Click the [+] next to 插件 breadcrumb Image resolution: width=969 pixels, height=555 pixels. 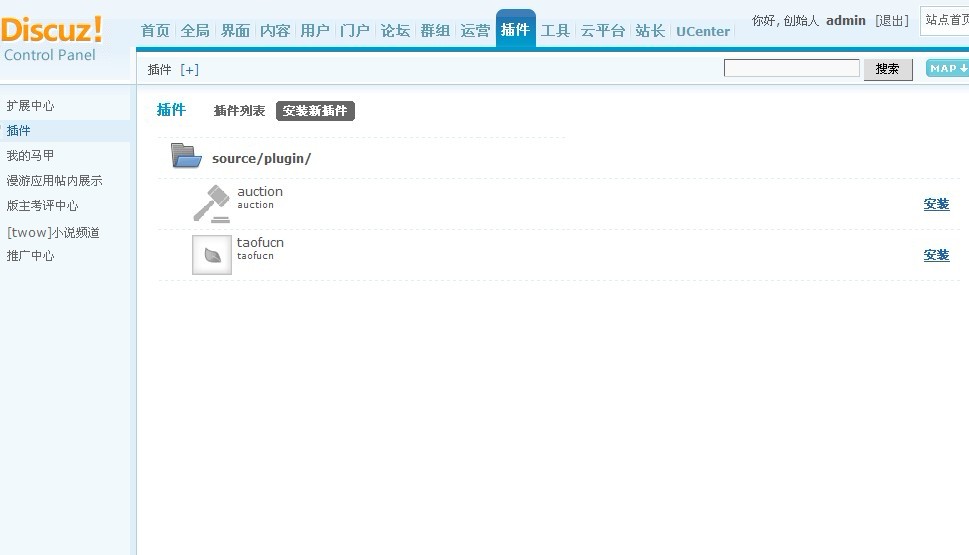click(x=189, y=70)
